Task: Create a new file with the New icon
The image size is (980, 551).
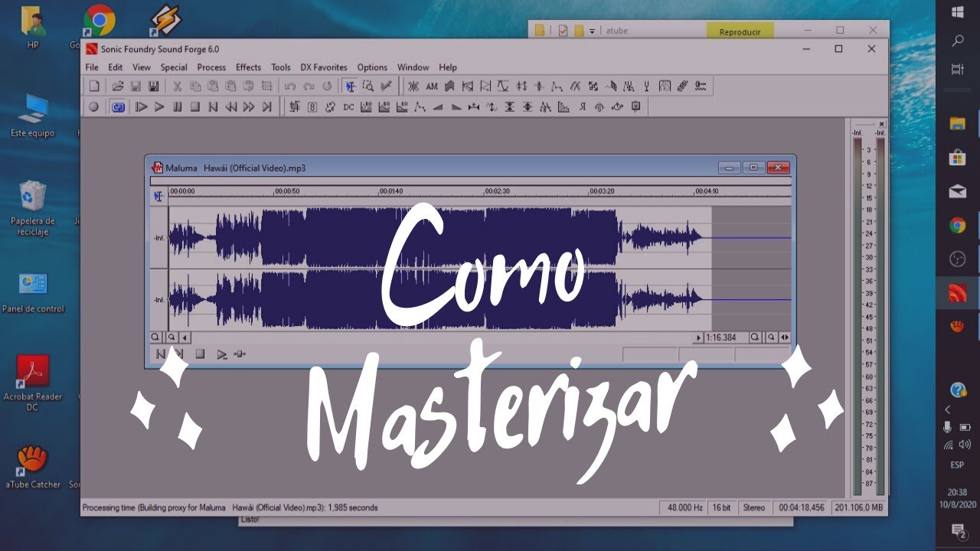Action: pyautogui.click(x=94, y=86)
